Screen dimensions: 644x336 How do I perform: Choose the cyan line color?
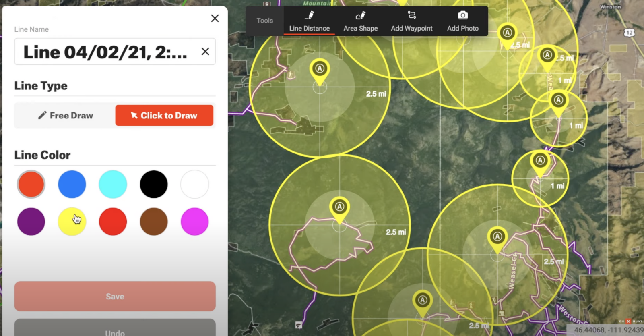[x=113, y=185]
